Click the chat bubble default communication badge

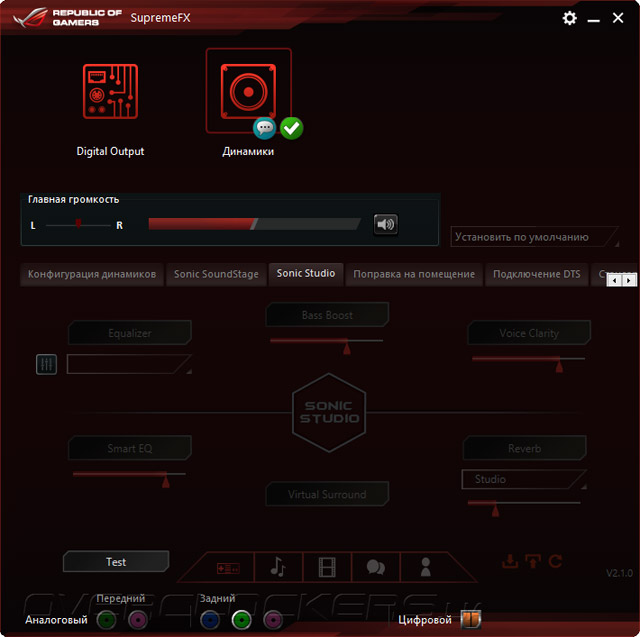pyautogui.click(x=264, y=128)
